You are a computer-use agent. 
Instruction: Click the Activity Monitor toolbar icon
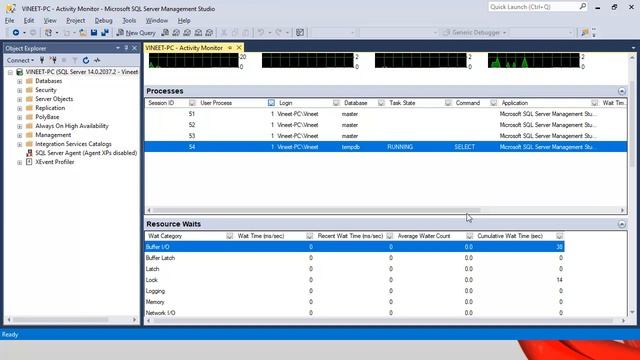[300, 32]
